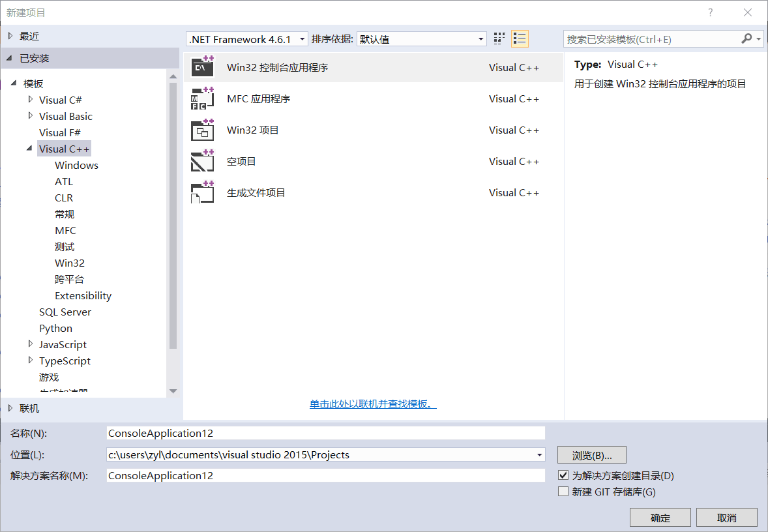Viewport: 768px width, 532px height.
Task: Open the search box dropdown arrow
Action: coord(758,38)
